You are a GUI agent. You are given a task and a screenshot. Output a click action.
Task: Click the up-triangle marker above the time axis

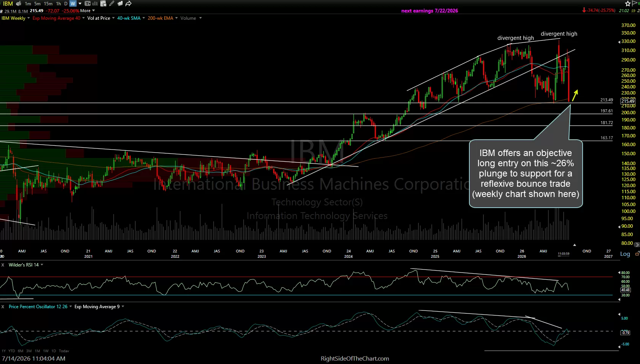(x=575, y=245)
